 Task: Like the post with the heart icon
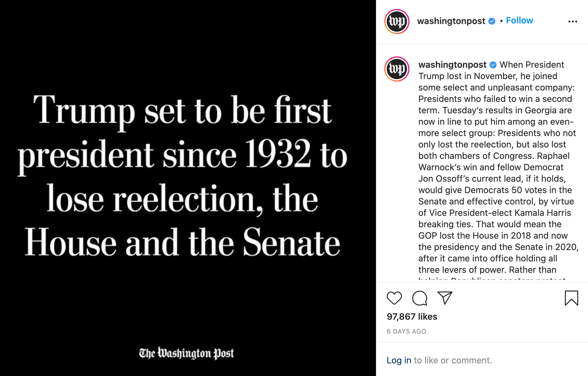(394, 298)
